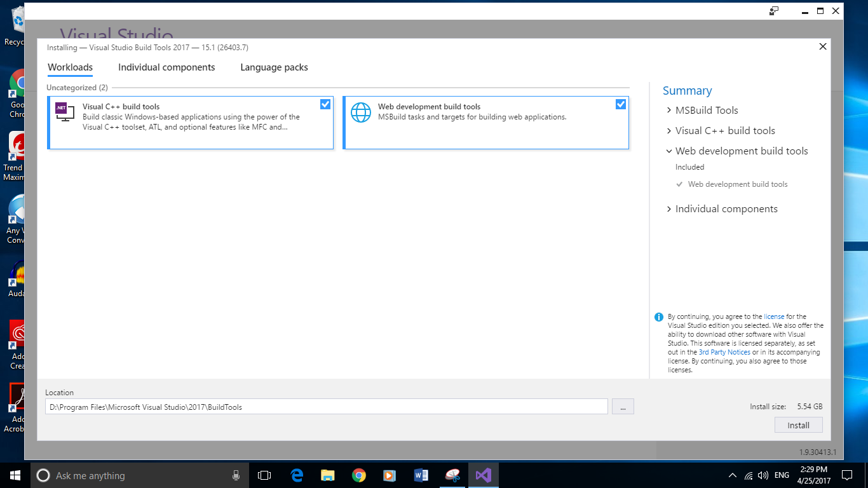
Task: Uncheck the Visual C++ build tools workload
Action: click(325, 104)
